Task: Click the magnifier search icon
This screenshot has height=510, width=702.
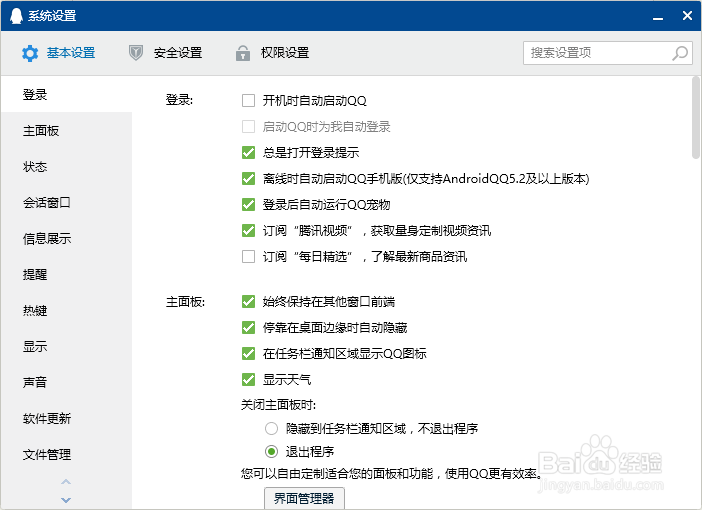Action: click(680, 53)
